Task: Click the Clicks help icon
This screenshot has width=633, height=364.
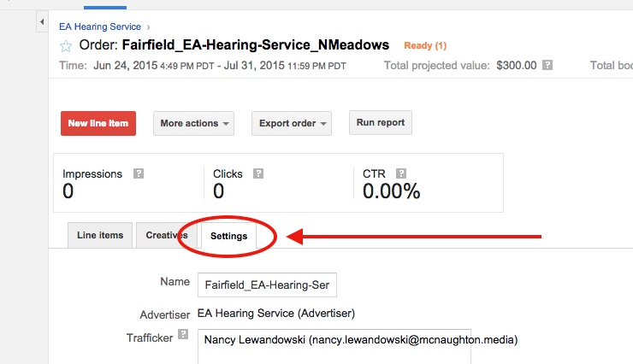Action: coord(258,173)
